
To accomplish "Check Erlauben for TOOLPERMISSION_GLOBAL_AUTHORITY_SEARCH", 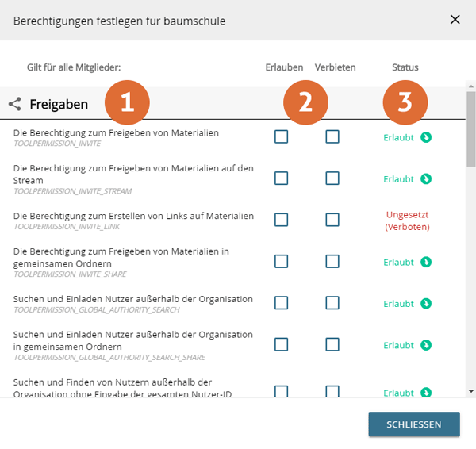I will [x=281, y=303].
